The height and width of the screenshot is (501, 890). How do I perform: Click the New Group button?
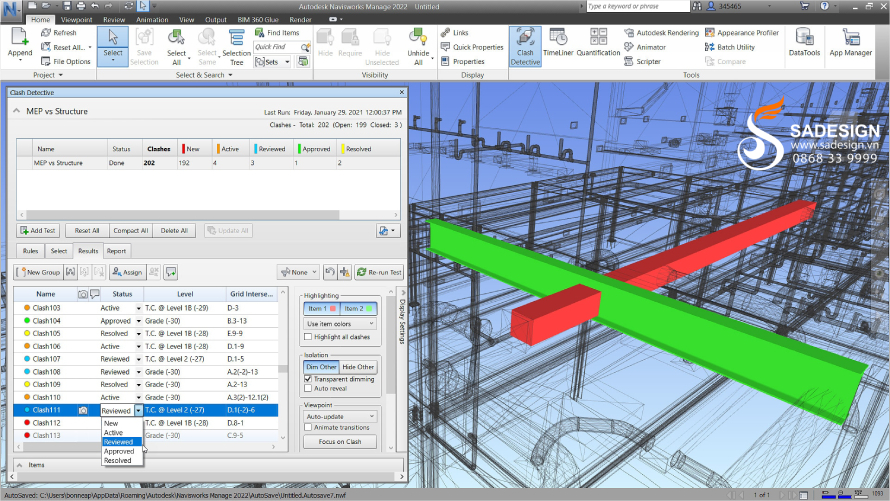click(x=38, y=272)
